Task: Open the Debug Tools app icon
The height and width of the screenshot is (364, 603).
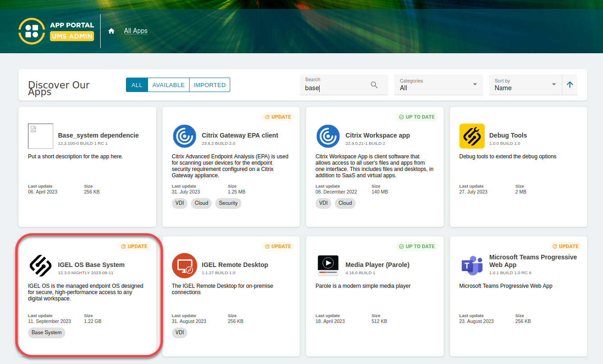Action: (472, 136)
